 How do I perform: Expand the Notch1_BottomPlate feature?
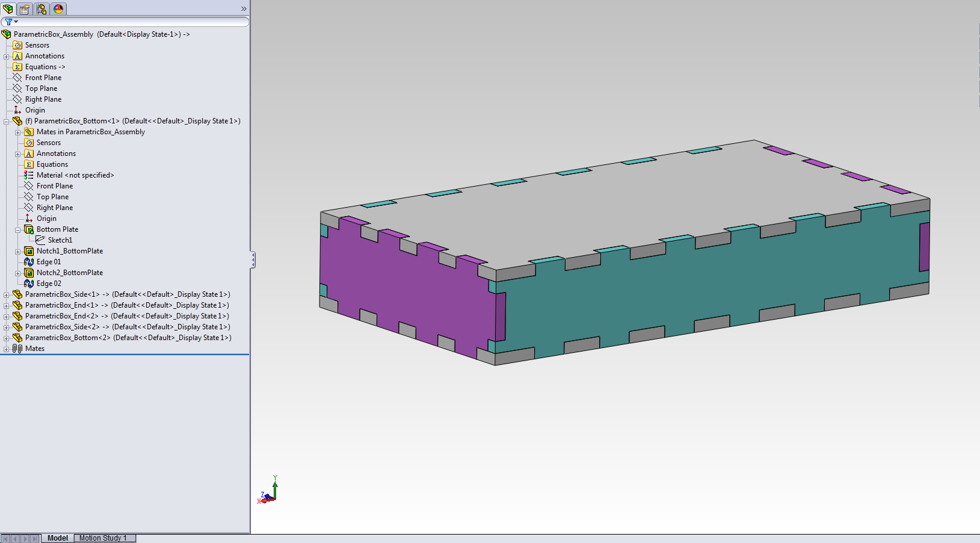[18, 252]
